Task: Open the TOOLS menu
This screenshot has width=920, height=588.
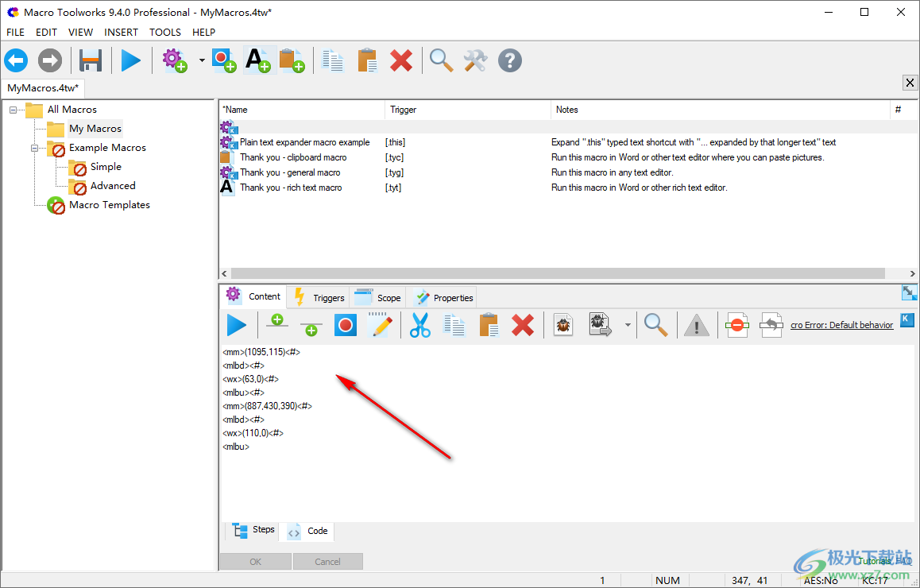Action: (x=165, y=33)
